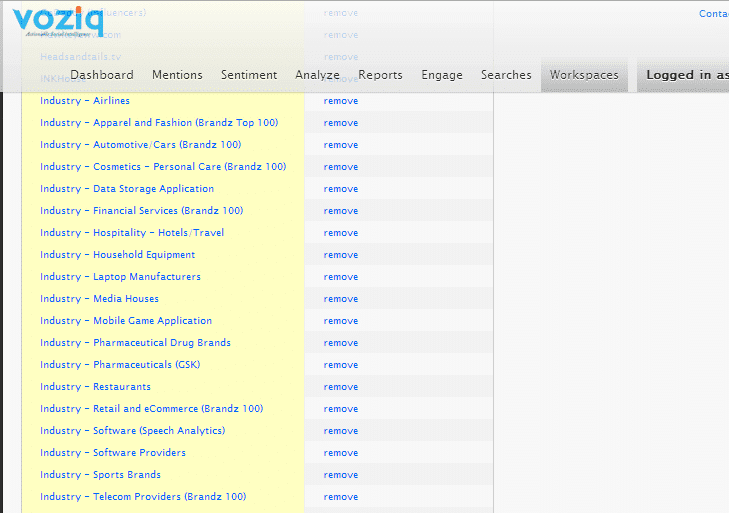Viewport: 729px width, 513px height.
Task: Remove the Industry – Media Houses workspace
Action: [340, 299]
